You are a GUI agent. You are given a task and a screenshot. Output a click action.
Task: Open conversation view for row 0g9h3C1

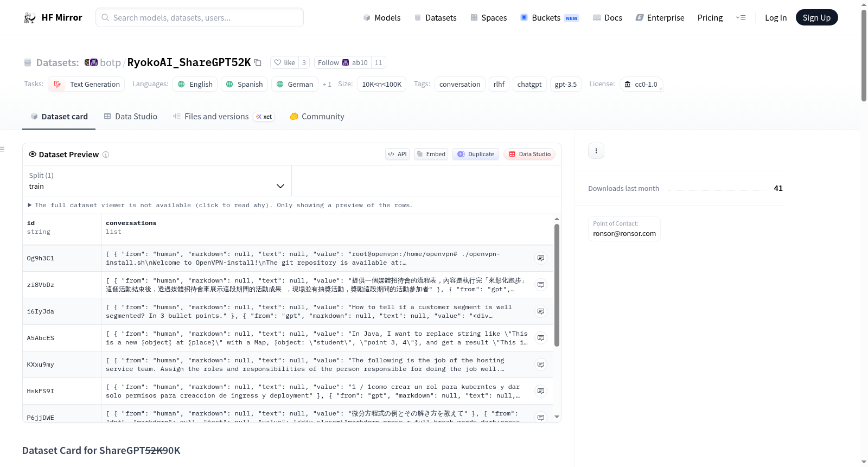(x=541, y=258)
